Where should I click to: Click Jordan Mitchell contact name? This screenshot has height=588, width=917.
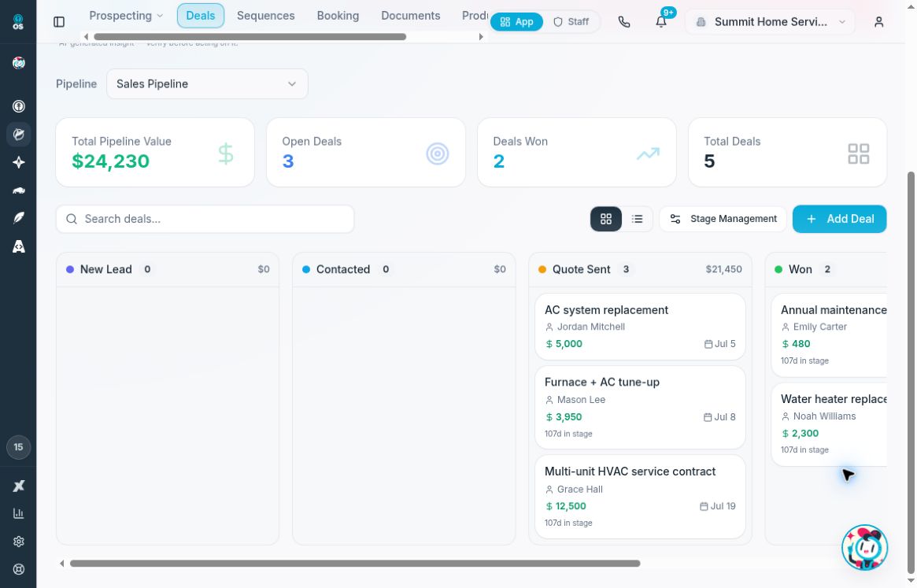590,327
